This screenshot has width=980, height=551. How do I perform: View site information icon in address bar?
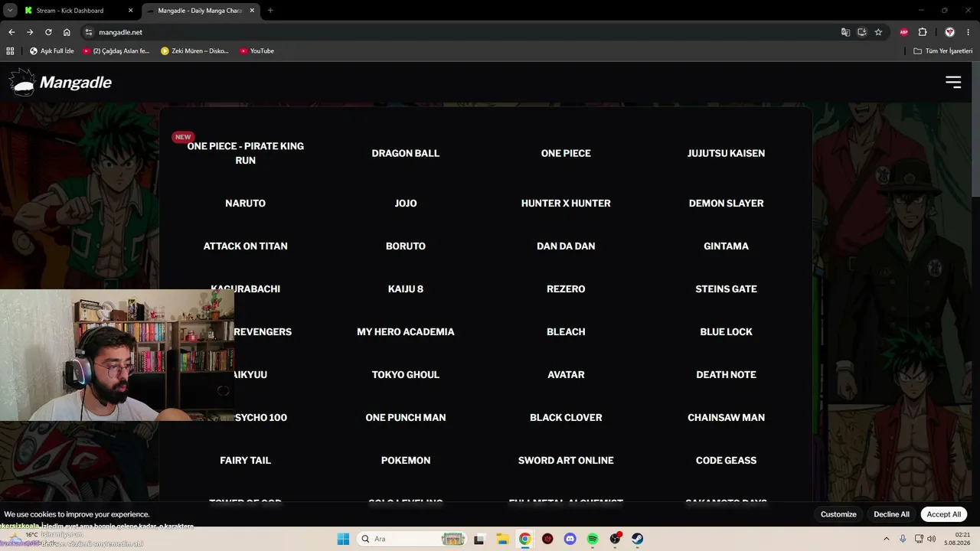click(89, 32)
